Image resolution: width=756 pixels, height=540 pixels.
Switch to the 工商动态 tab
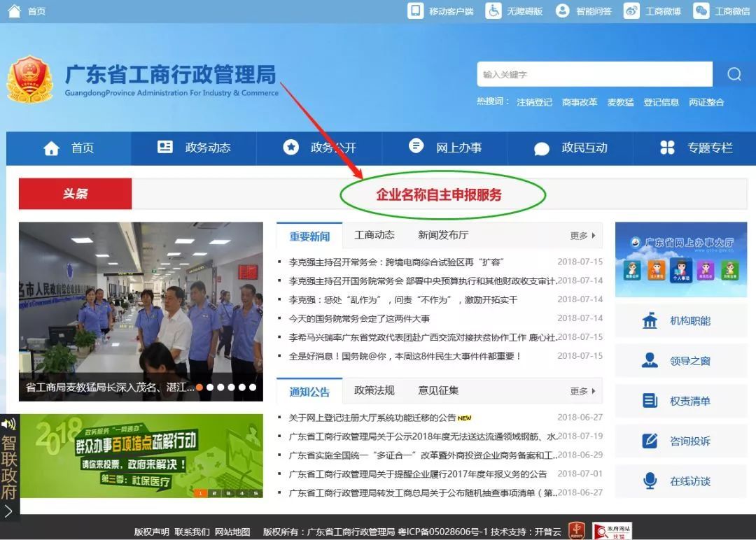click(x=374, y=235)
